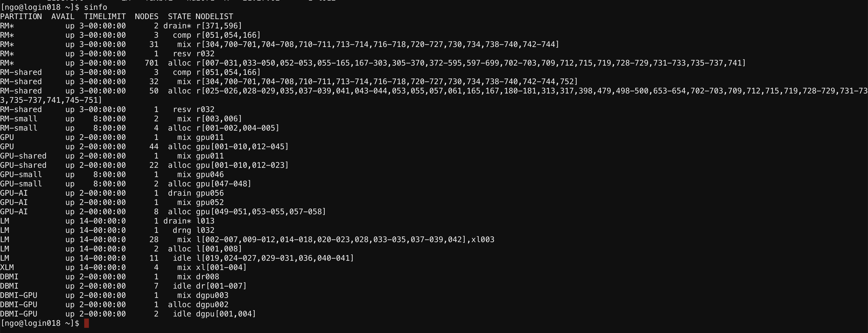The image size is (868, 333).
Task: Click the NODELIST column header
Action: [214, 17]
